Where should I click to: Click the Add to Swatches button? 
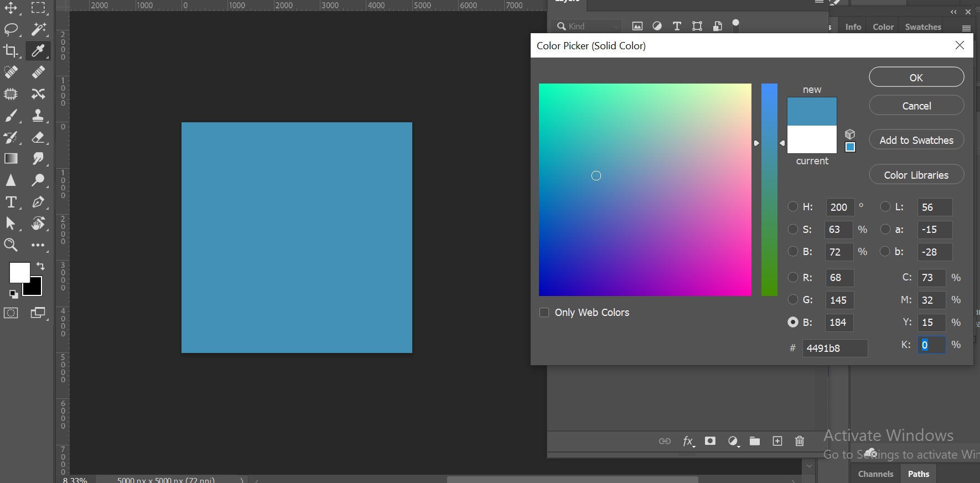coord(916,141)
